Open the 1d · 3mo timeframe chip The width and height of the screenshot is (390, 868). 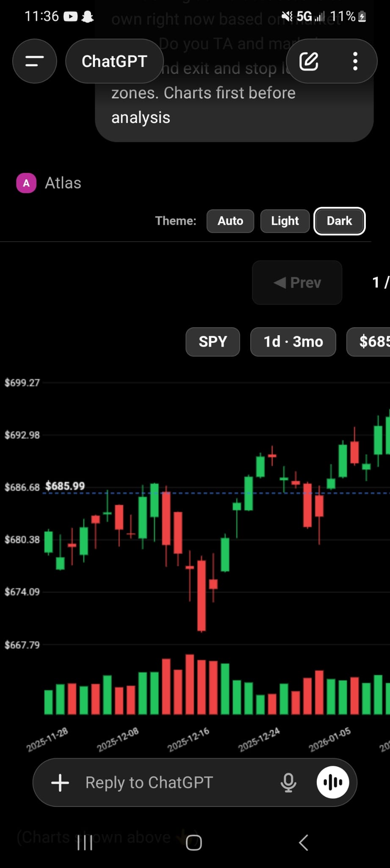click(293, 342)
